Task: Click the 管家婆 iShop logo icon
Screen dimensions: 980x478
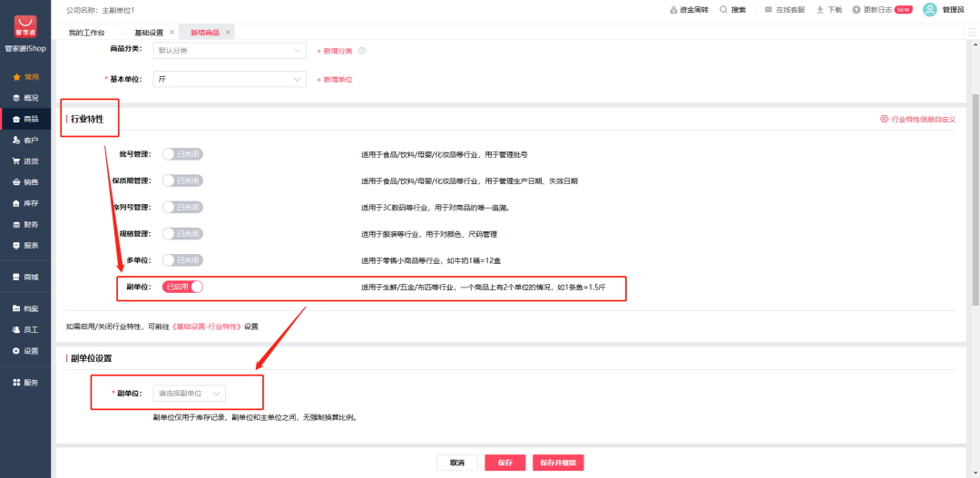Action: pos(25,27)
